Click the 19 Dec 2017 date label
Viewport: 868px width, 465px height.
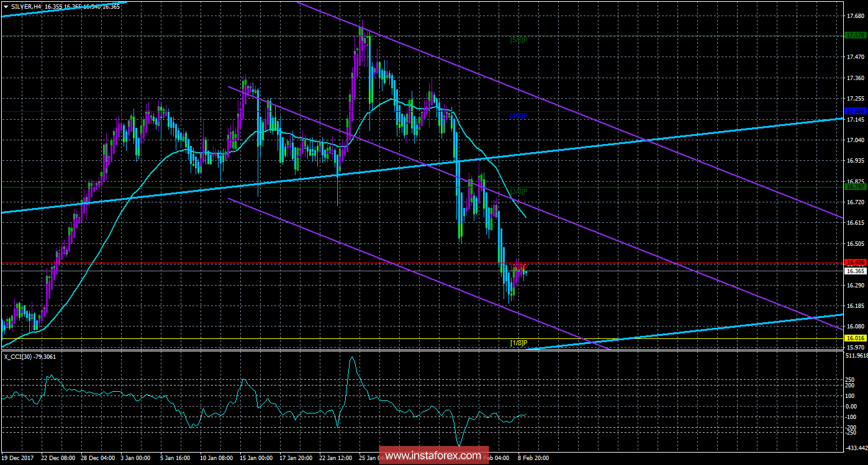pos(19,458)
